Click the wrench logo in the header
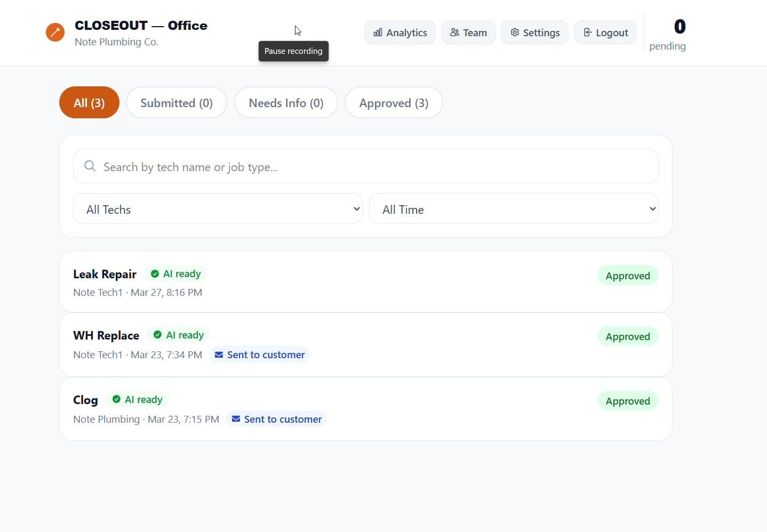Screen dimensions: 767x532 click(55, 32)
